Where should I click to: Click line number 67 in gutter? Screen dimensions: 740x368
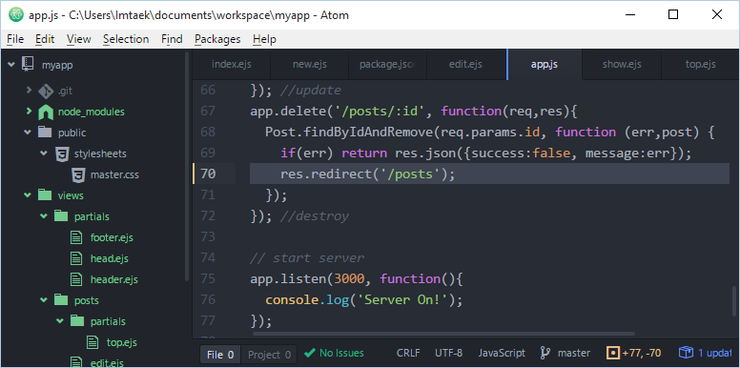[x=208, y=111]
